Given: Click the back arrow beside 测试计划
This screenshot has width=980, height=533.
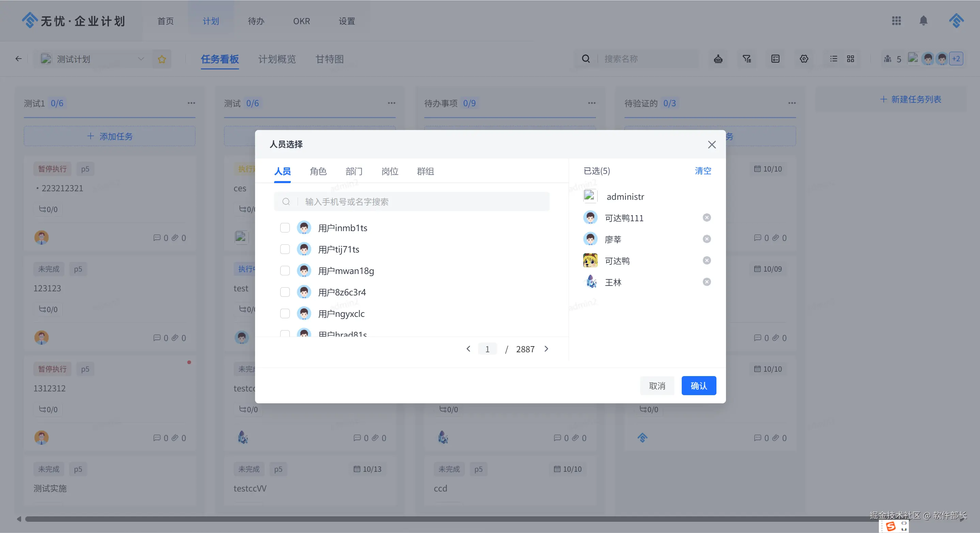Looking at the screenshot, I should click(18, 59).
